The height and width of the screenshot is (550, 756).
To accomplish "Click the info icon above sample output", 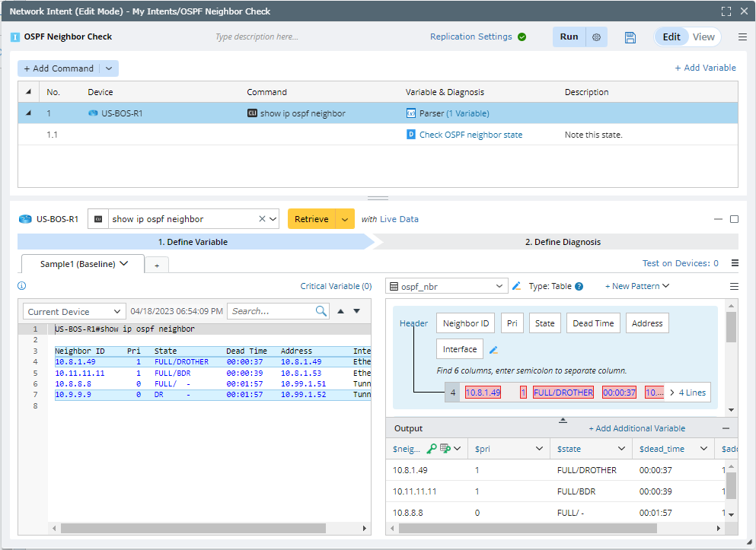I will point(21,286).
